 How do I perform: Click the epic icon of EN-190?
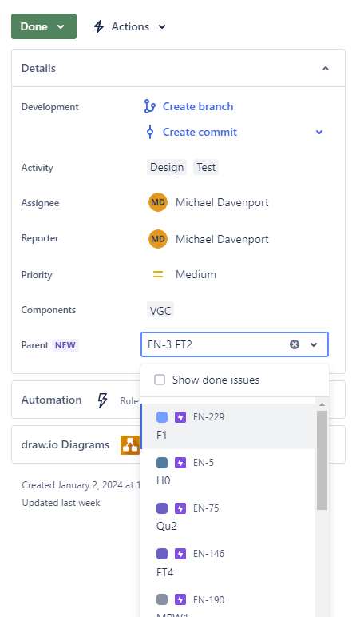[180, 599]
